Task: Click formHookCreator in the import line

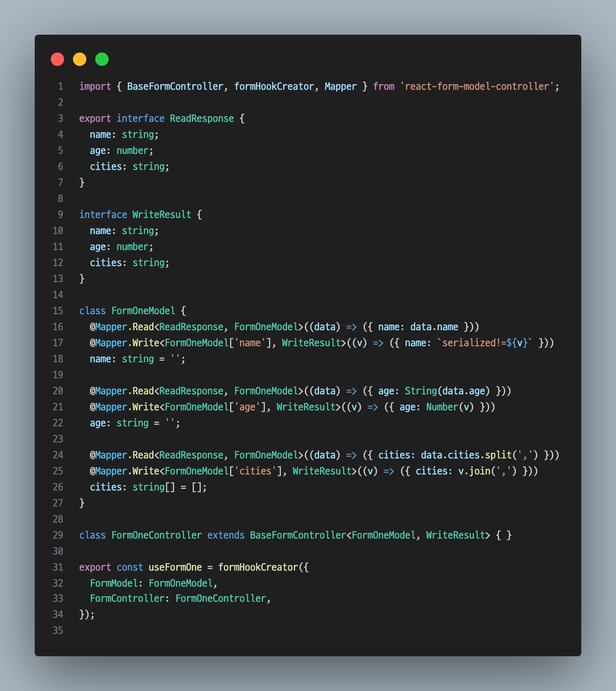Action: 274,86
